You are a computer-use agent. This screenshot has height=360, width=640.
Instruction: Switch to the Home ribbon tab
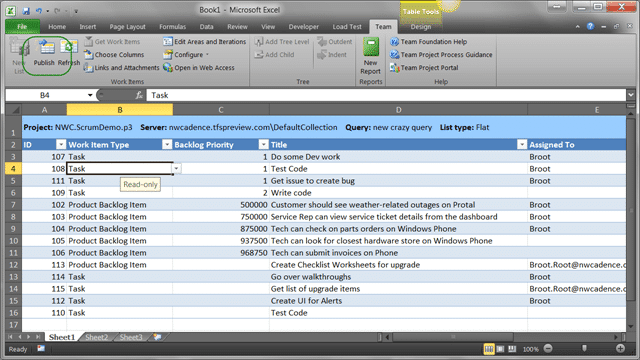tap(57, 27)
